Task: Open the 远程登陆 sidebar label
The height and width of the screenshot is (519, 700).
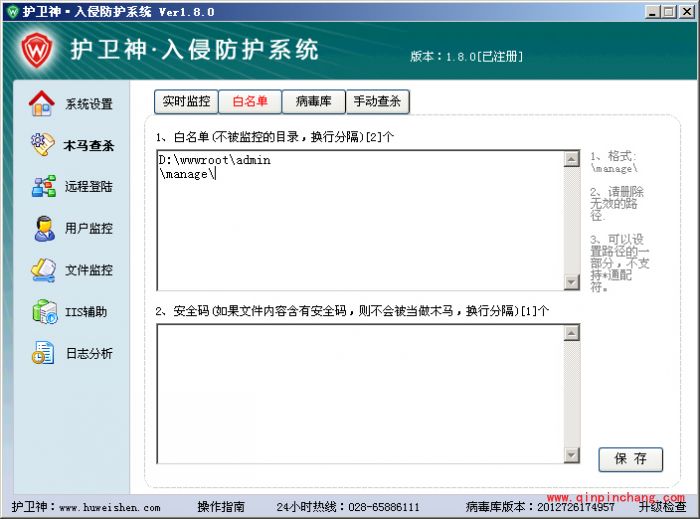Action: (89, 187)
